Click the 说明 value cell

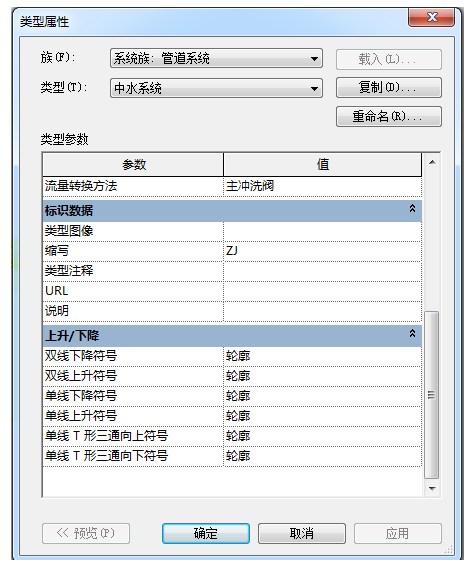[x=322, y=311]
